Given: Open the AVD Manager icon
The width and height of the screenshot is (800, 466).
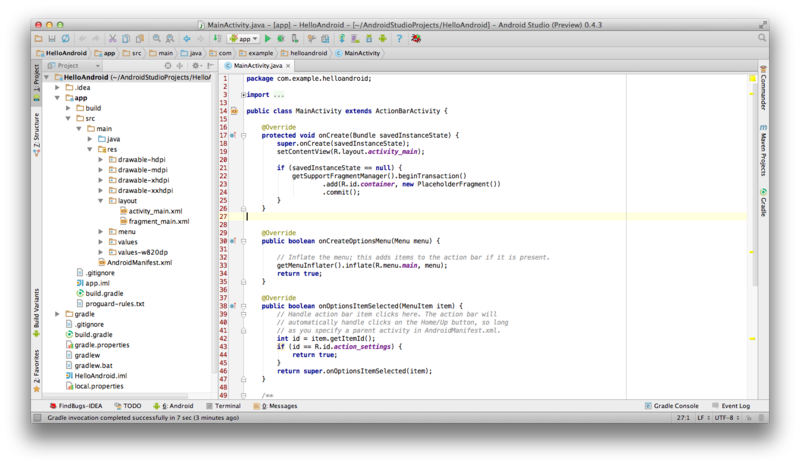Looking at the screenshot, I should pyautogui.click(x=355, y=38).
